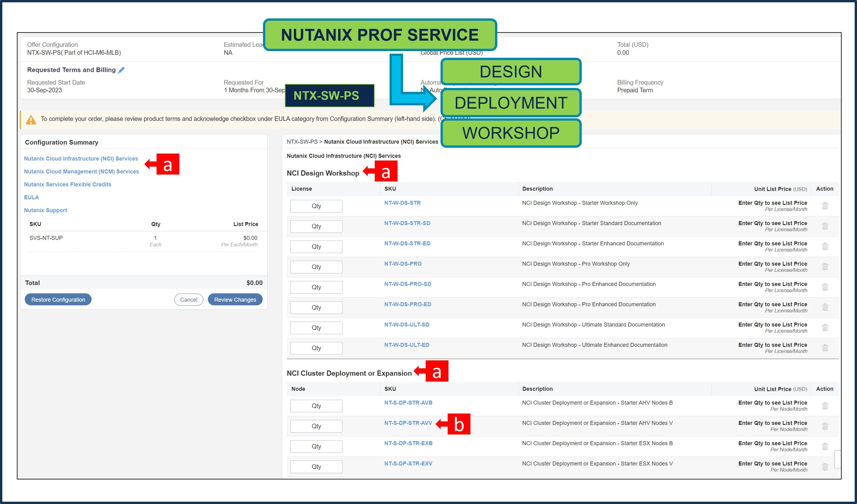
Task: Click Qty field for NT-W-DS-STR
Action: coord(316,206)
